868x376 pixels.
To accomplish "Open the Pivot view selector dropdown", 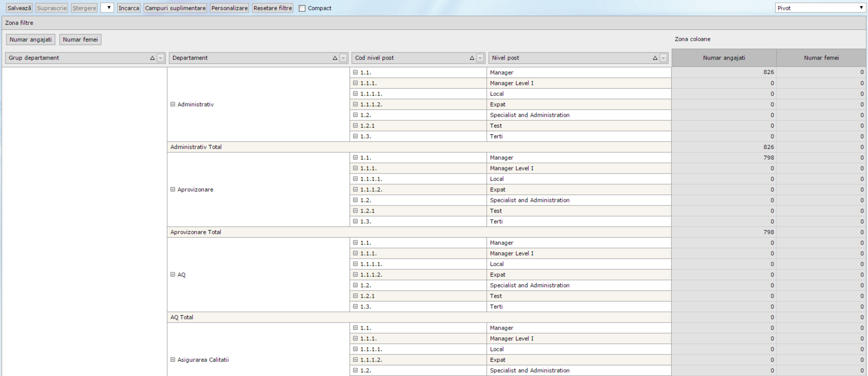I will [820, 8].
